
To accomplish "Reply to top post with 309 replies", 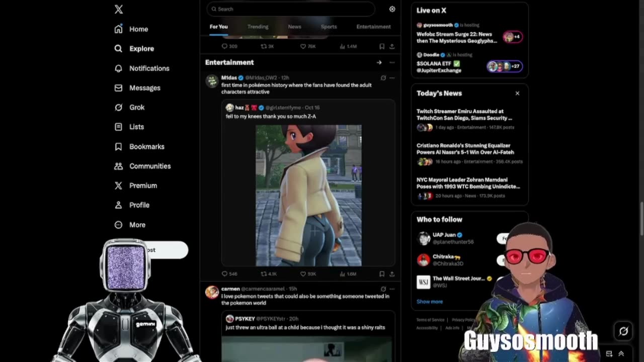I will [x=229, y=46].
